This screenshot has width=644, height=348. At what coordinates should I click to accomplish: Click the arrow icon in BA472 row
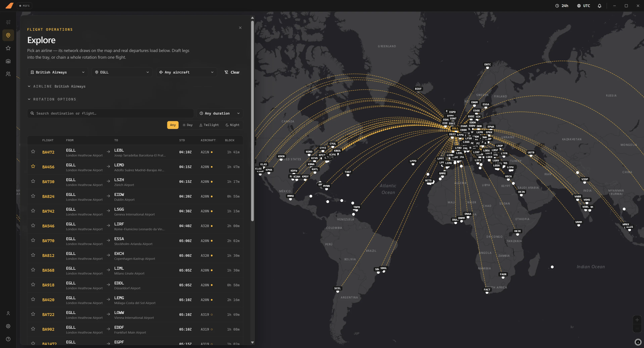108,152
